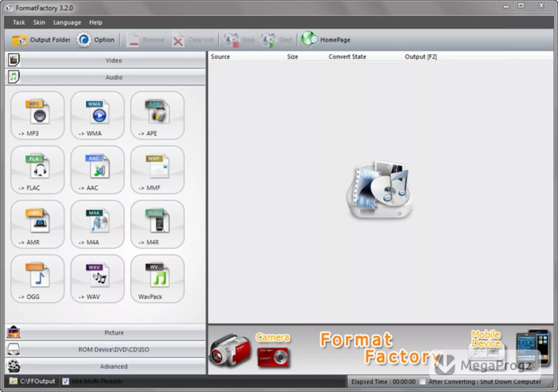Click the Audio music note icon
This screenshot has height=392, width=558.
click(x=13, y=77)
